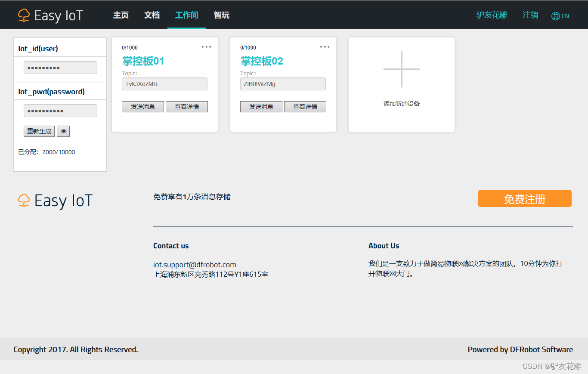Open the 主页 home tab
This screenshot has width=588, height=374.
[x=121, y=15]
